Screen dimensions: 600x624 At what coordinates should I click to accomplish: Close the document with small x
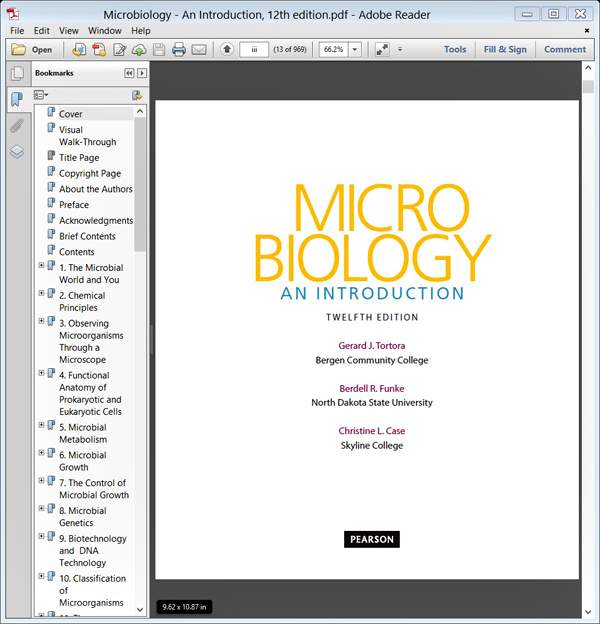[586, 30]
